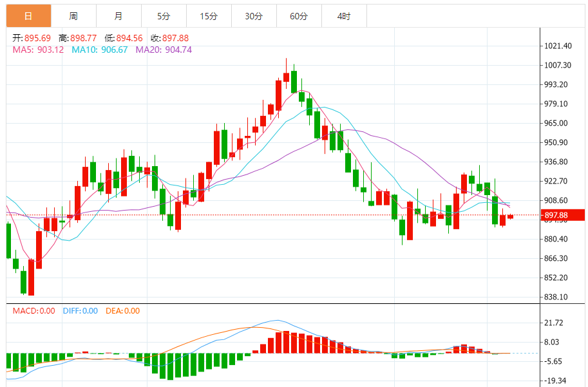Click the 838.10 price axis label

click(556, 297)
